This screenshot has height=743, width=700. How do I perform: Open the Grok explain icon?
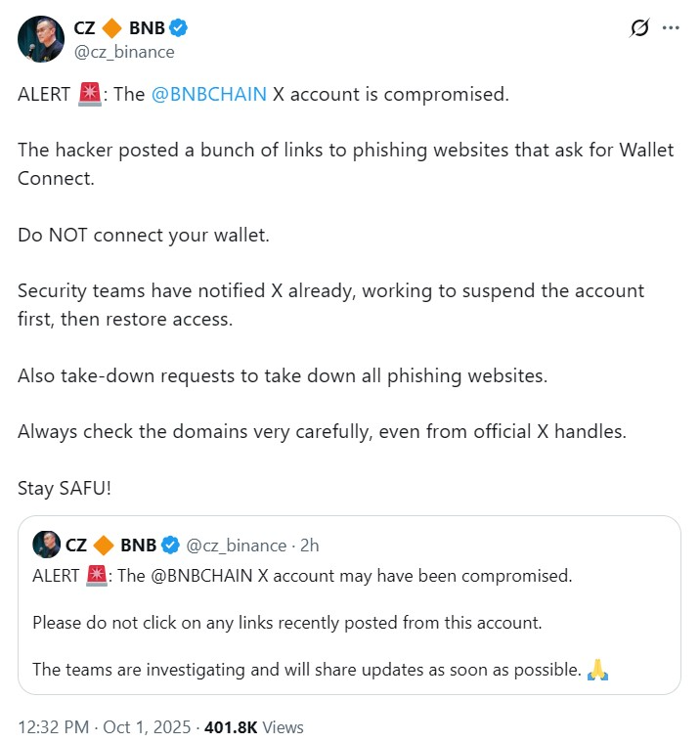point(639,28)
